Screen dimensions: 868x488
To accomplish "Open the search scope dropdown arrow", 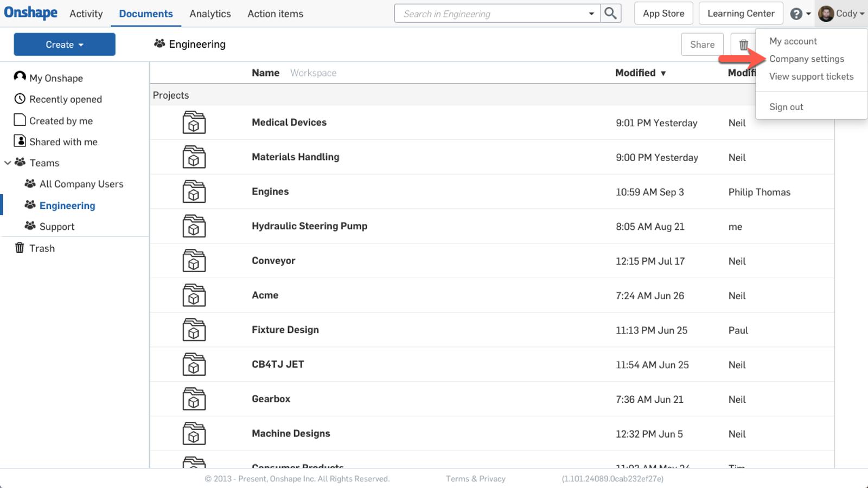I will pyautogui.click(x=591, y=14).
